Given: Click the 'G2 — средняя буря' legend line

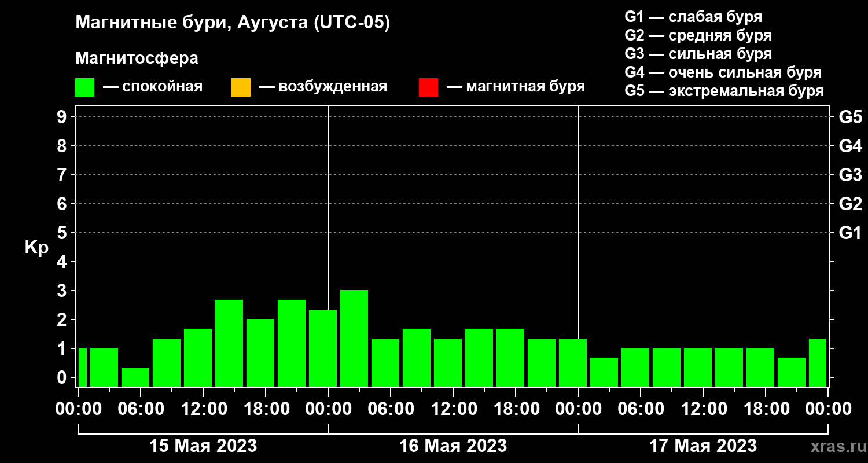Looking at the screenshot, I should pyautogui.click(x=698, y=35).
